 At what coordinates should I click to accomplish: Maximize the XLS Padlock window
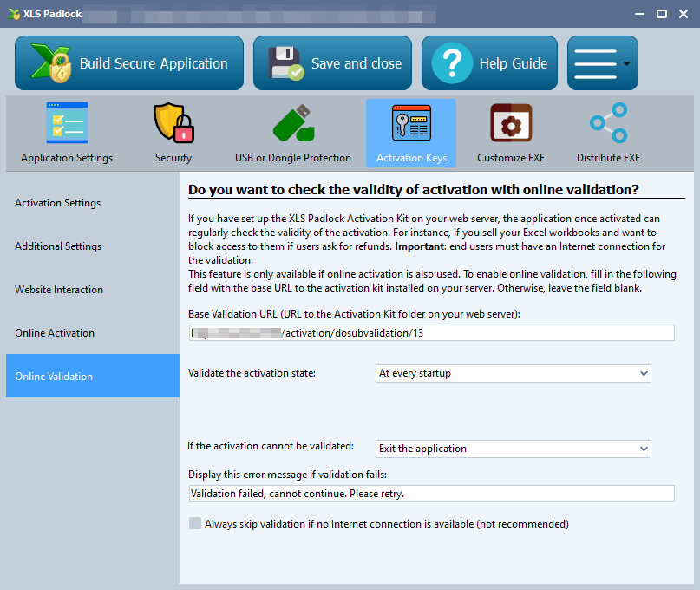coord(662,14)
